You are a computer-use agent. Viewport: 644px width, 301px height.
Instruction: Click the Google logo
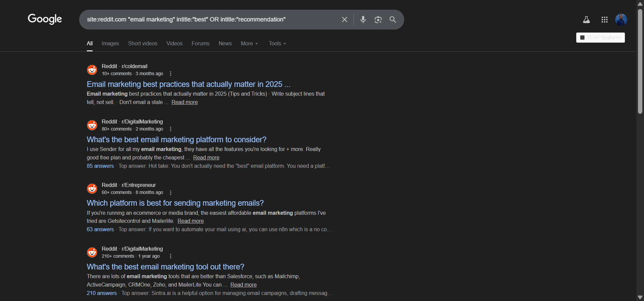(45, 19)
